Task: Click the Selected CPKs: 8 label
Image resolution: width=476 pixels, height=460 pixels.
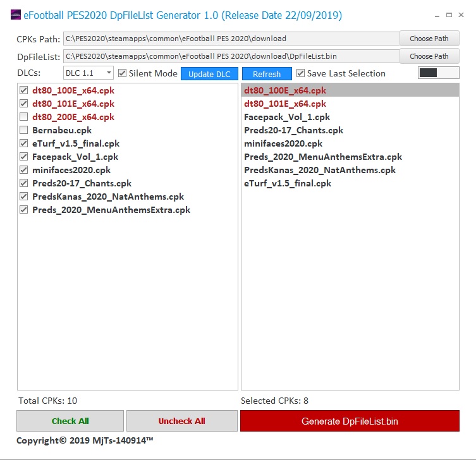Action: click(x=274, y=401)
